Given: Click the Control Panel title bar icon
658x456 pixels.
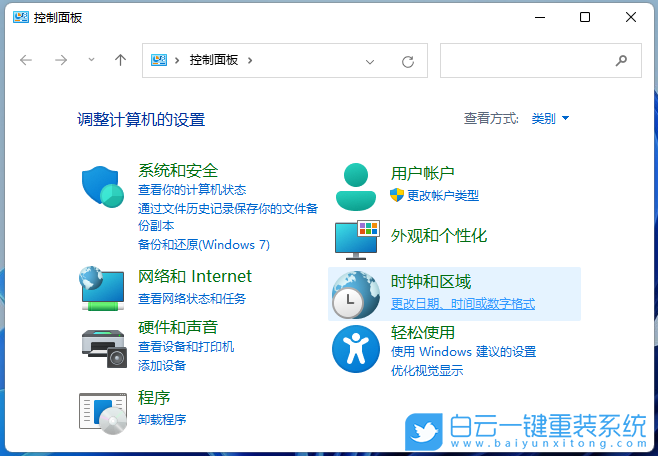Looking at the screenshot, I should coord(21,17).
